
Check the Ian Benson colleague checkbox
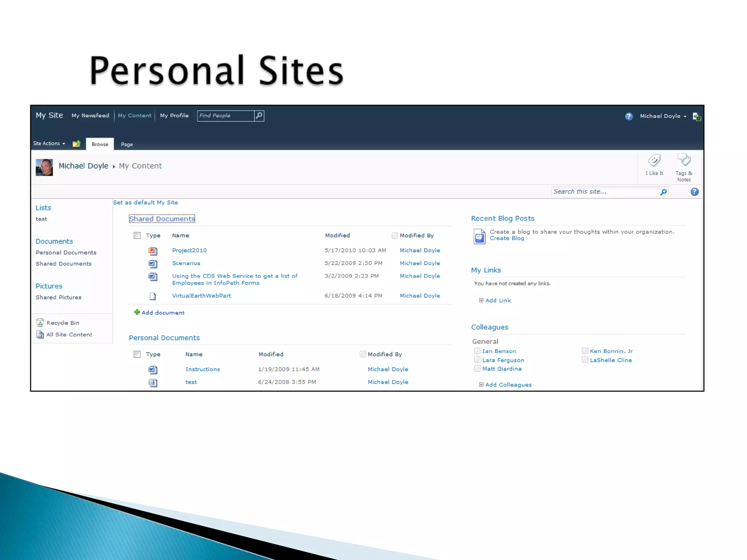[x=477, y=351]
